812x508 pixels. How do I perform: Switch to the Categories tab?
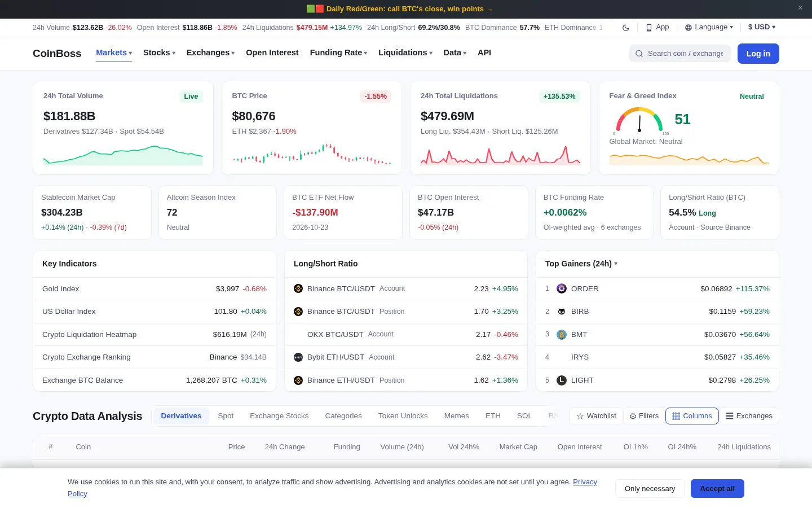pyautogui.click(x=343, y=416)
